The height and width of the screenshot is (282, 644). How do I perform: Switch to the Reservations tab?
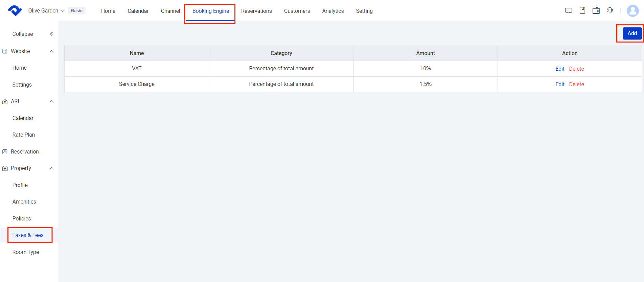[256, 11]
